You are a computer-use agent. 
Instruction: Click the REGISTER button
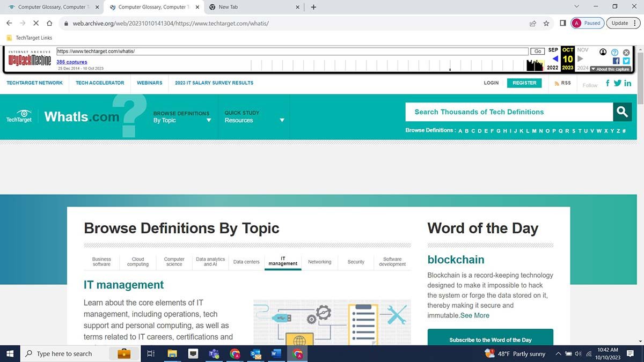pos(524,83)
